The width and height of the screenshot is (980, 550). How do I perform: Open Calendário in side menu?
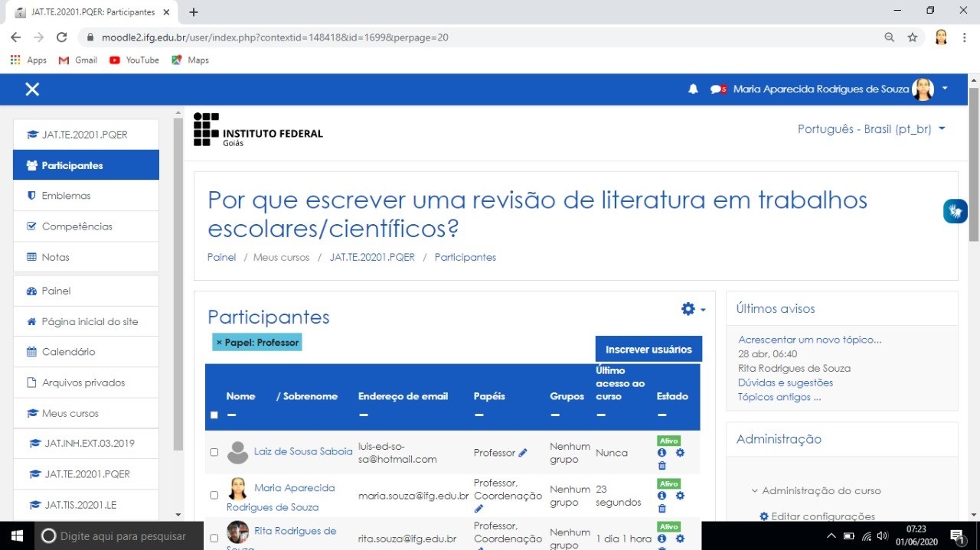[86, 352]
